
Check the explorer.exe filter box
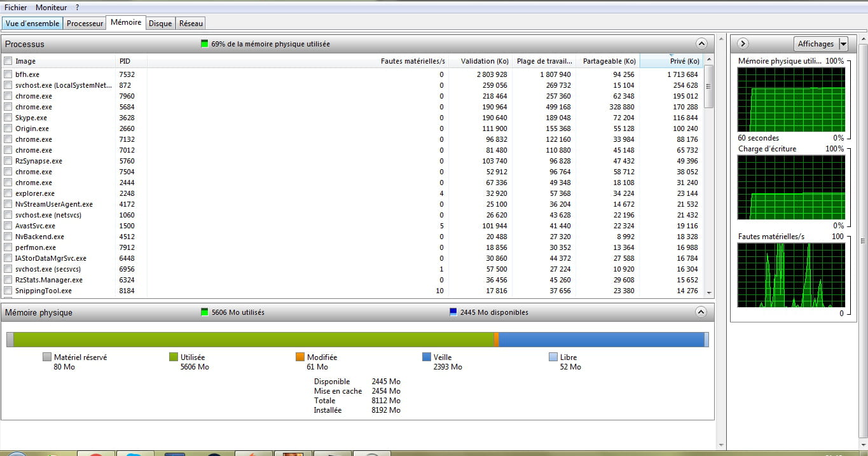tap(8, 193)
